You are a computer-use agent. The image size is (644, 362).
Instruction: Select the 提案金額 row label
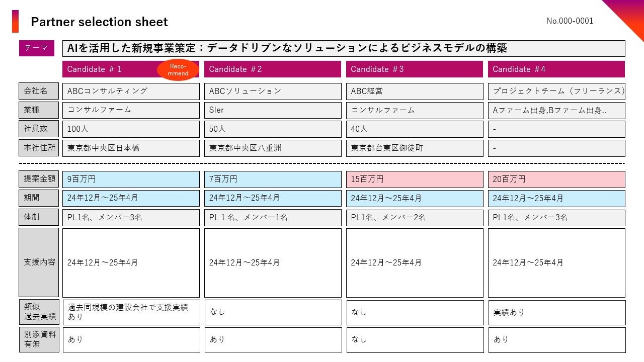coord(39,179)
